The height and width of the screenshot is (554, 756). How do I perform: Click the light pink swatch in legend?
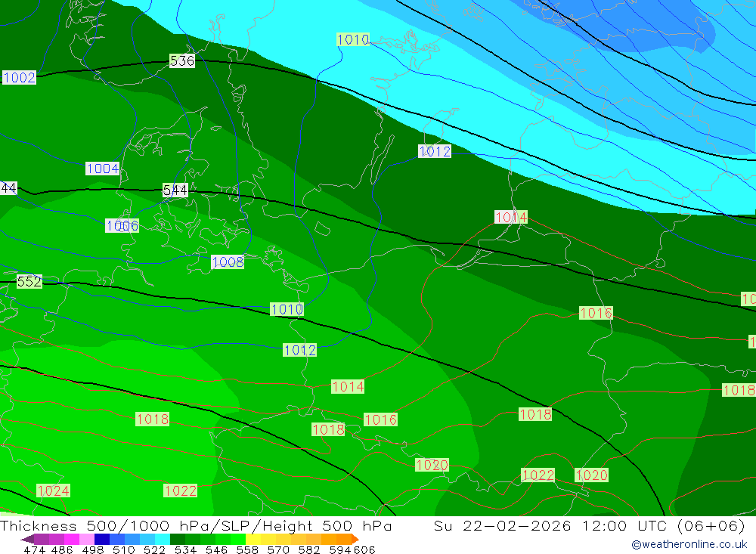click(87, 539)
